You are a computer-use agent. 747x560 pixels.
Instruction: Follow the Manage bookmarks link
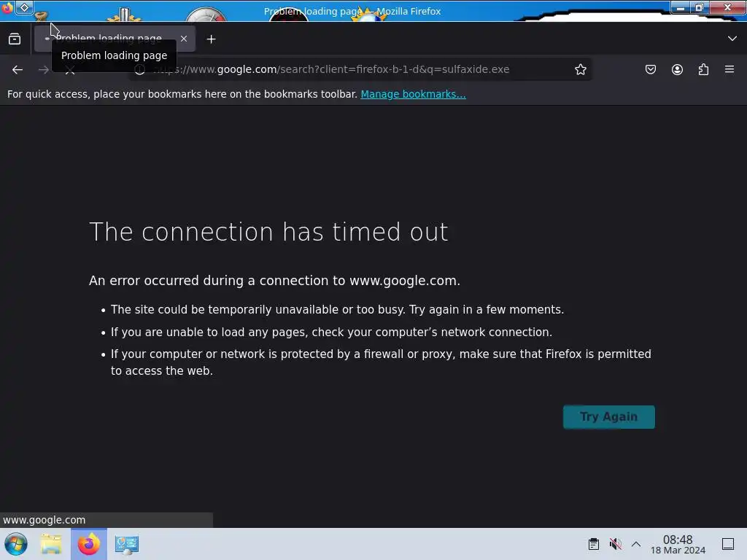pos(413,94)
